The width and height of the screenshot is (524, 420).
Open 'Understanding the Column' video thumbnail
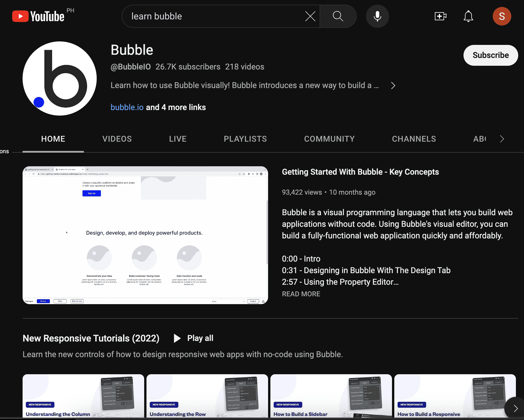(x=83, y=396)
